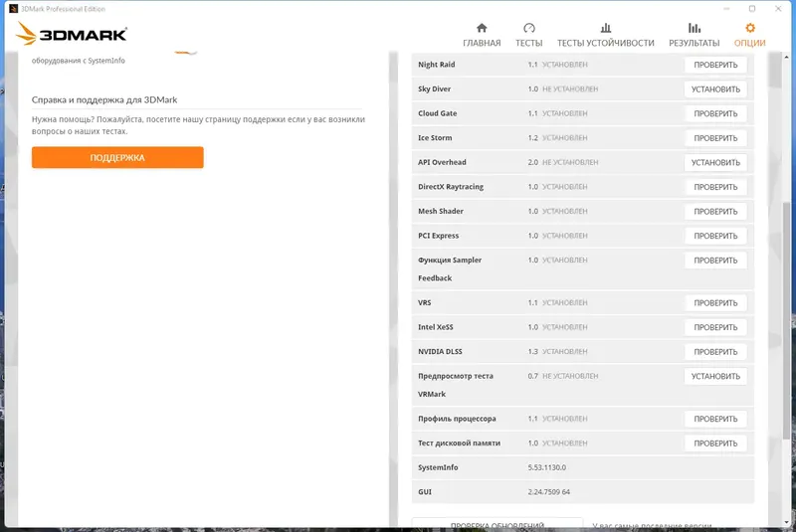Select the ОПЦИИ tab label
The height and width of the screenshot is (532, 796).
[x=750, y=43]
